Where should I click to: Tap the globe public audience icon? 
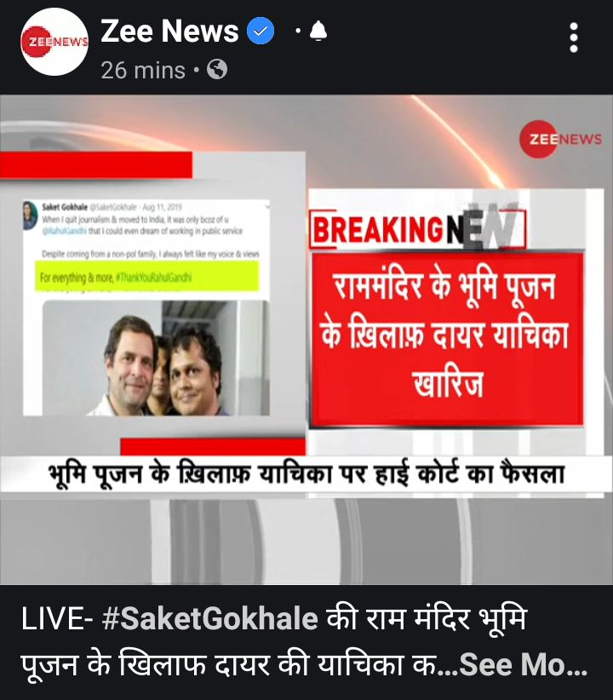click(217, 70)
